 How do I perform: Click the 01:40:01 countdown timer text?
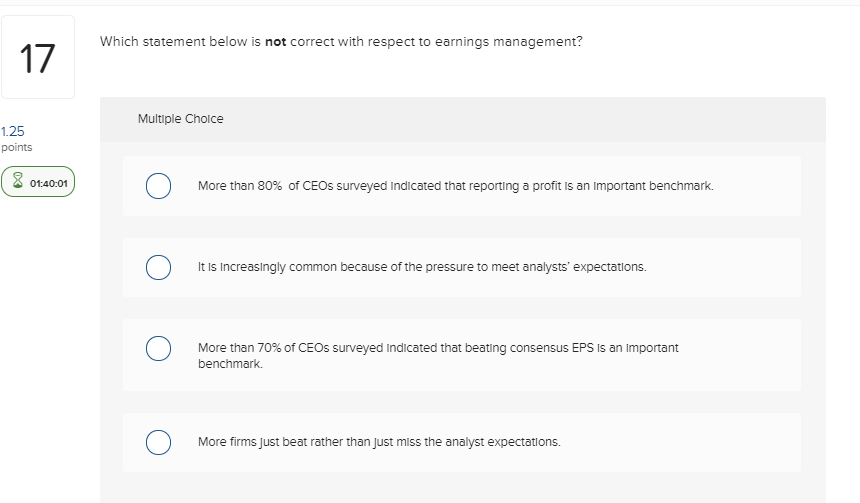coord(47,183)
